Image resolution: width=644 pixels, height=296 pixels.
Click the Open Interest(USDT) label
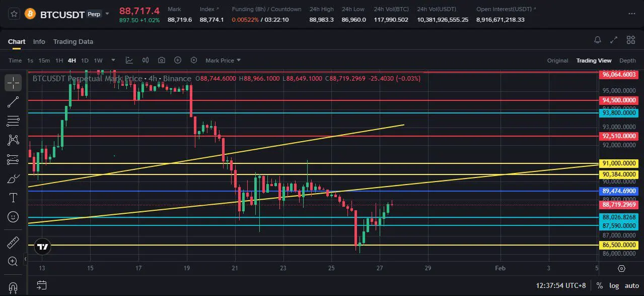point(506,9)
